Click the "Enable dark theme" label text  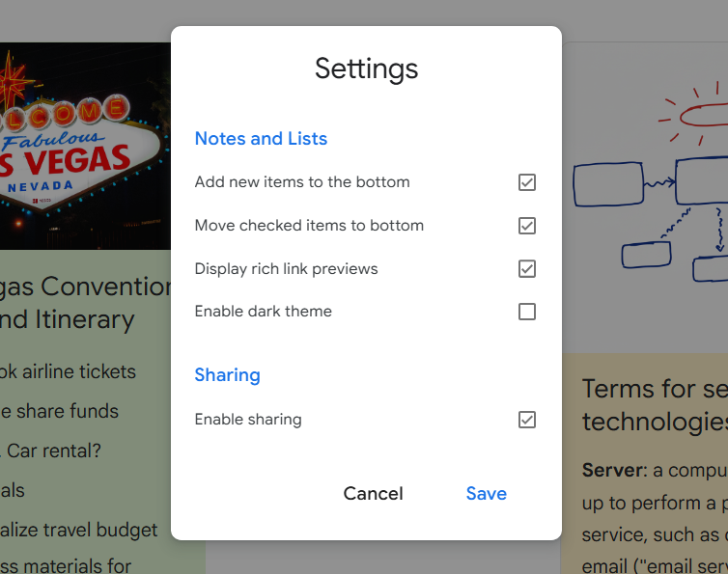(263, 312)
